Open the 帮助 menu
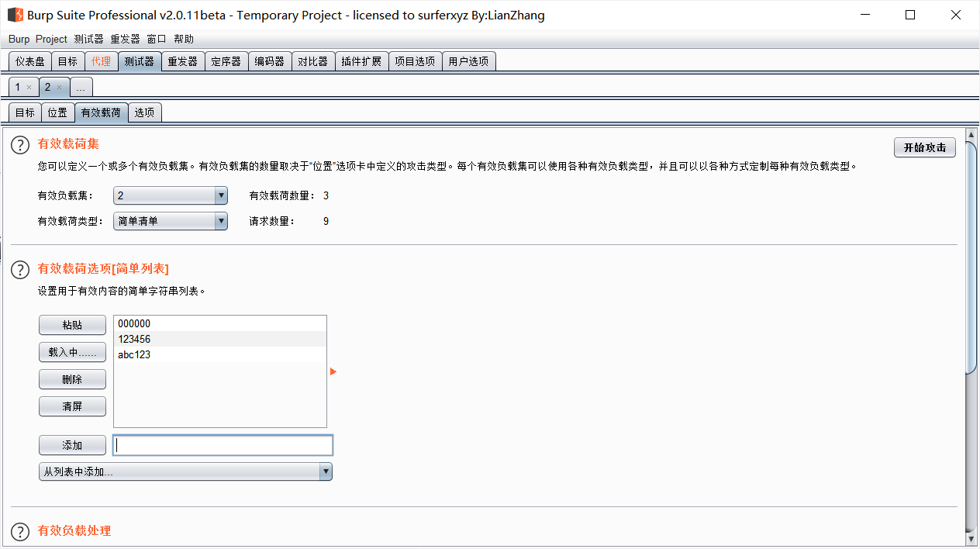 (184, 39)
